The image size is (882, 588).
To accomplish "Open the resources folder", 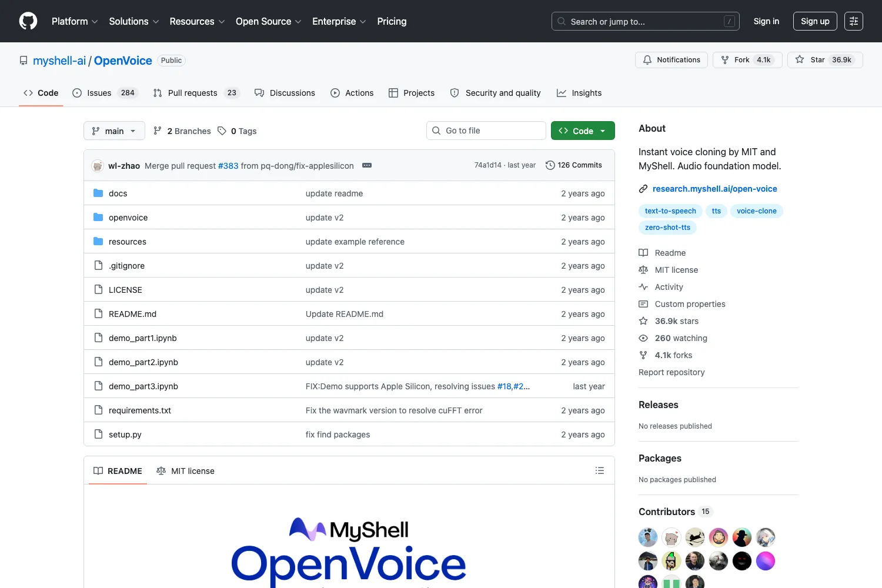I will click(x=128, y=242).
